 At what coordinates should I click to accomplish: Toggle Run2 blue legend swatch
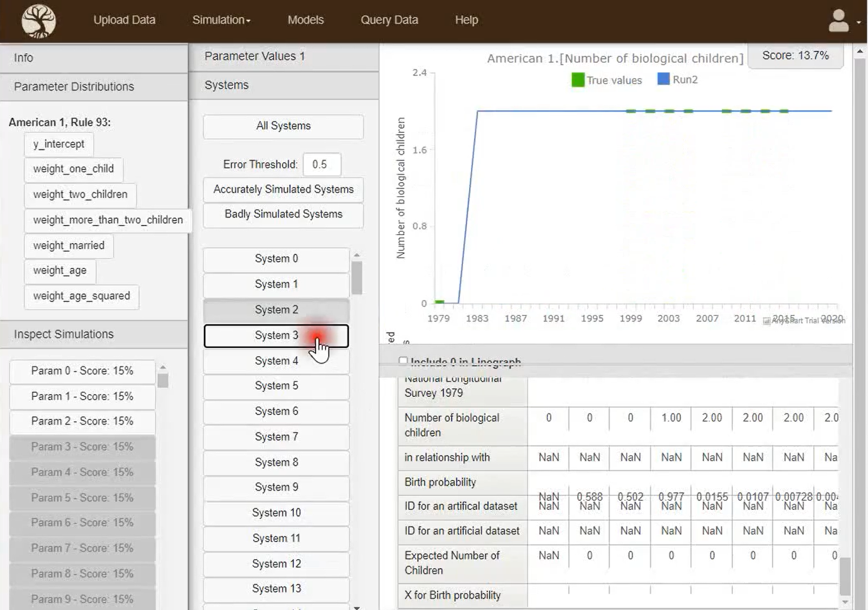[x=663, y=79]
